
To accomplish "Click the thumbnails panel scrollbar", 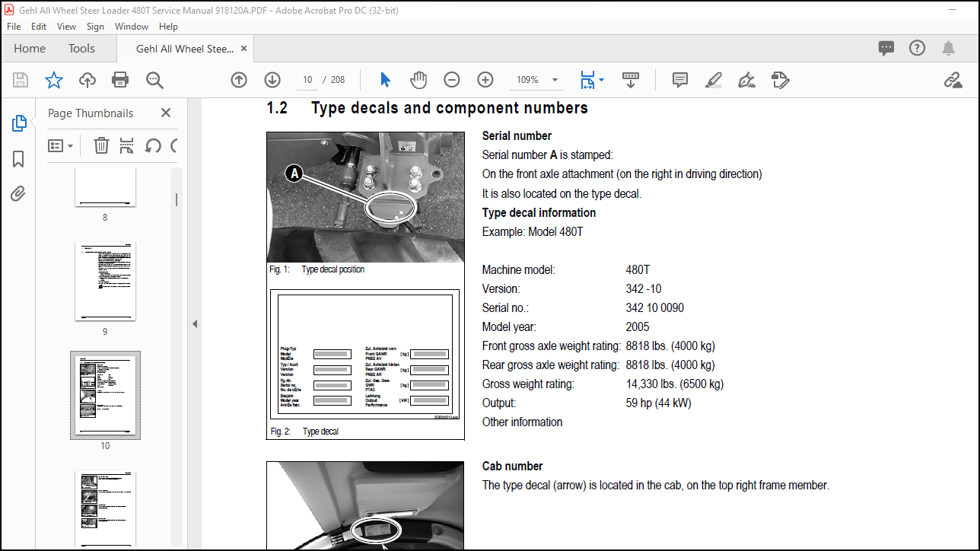I will 177,199.
